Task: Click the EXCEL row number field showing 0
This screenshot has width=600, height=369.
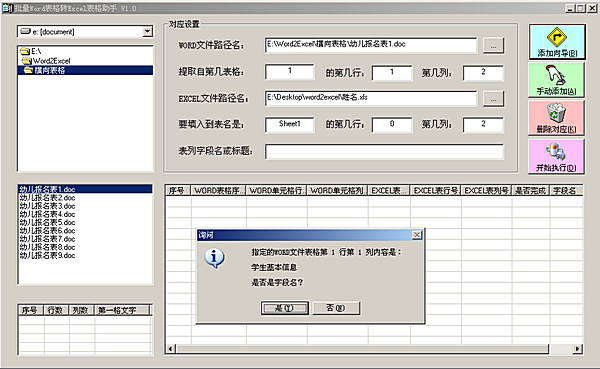Action: (x=392, y=125)
